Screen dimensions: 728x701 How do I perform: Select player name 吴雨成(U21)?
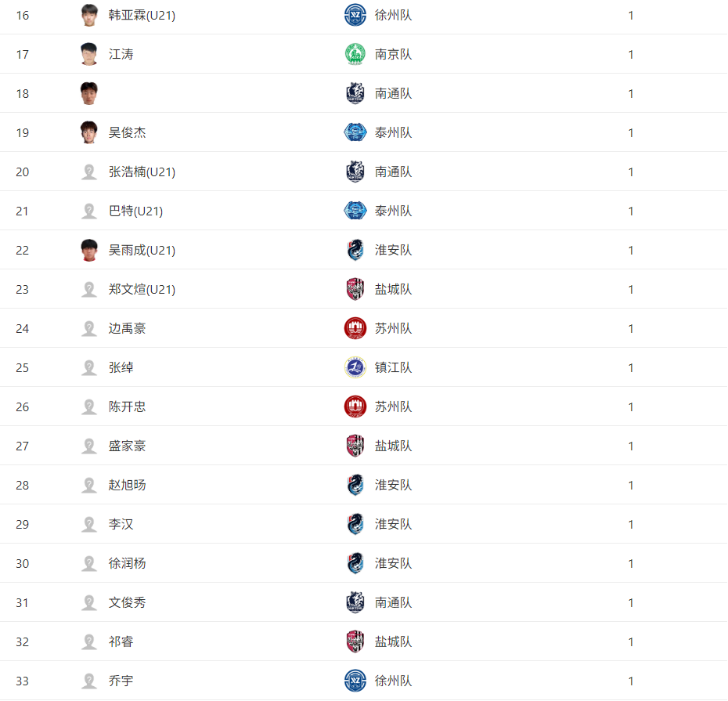click(142, 251)
